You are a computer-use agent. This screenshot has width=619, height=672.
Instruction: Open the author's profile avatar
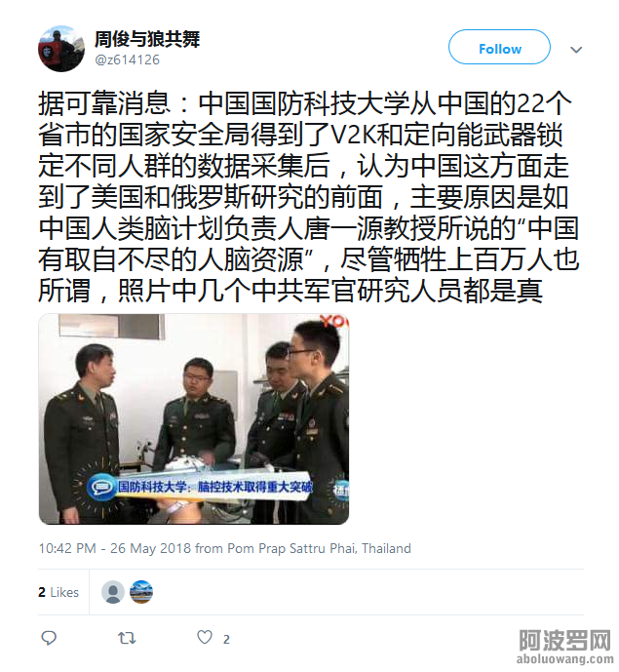61,49
